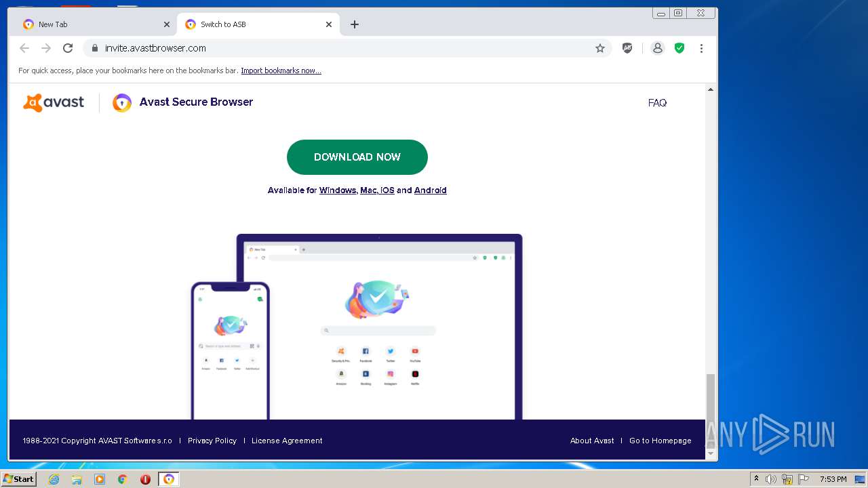The image size is (868, 488).
Task: Select Avast Secure Browser taskbar button
Action: [x=169, y=479]
